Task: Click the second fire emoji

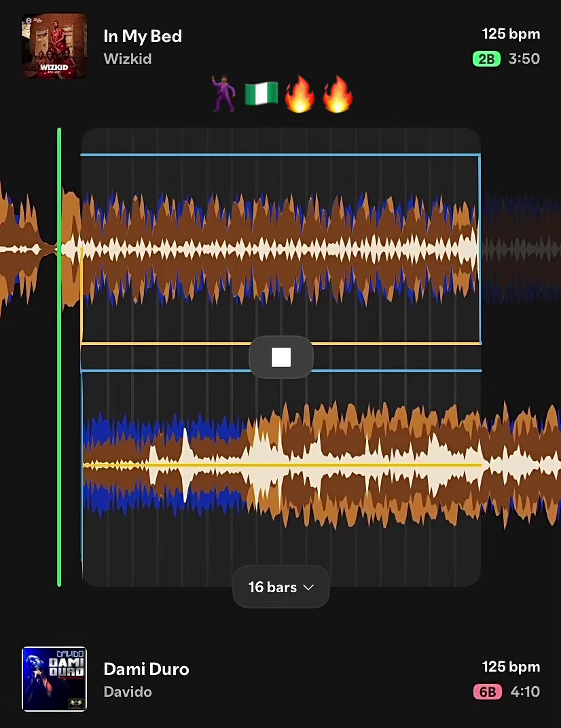Action: (338, 94)
